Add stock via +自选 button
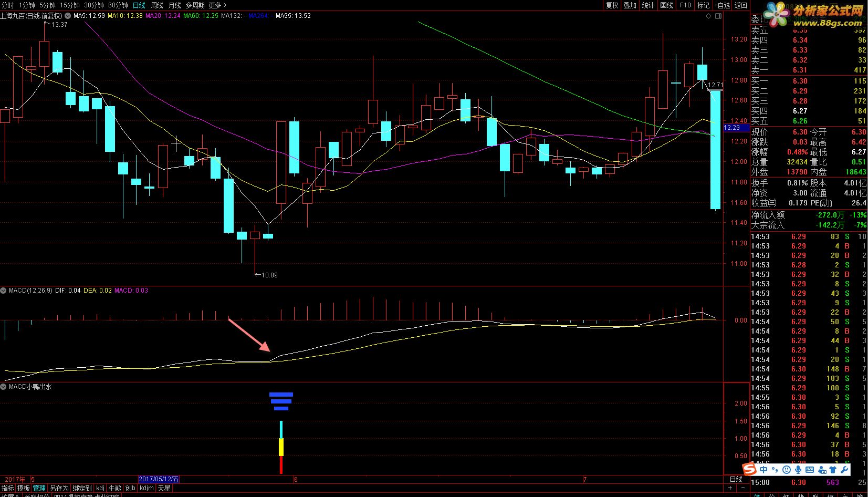This screenshot has width=868, height=497. tap(722, 5)
